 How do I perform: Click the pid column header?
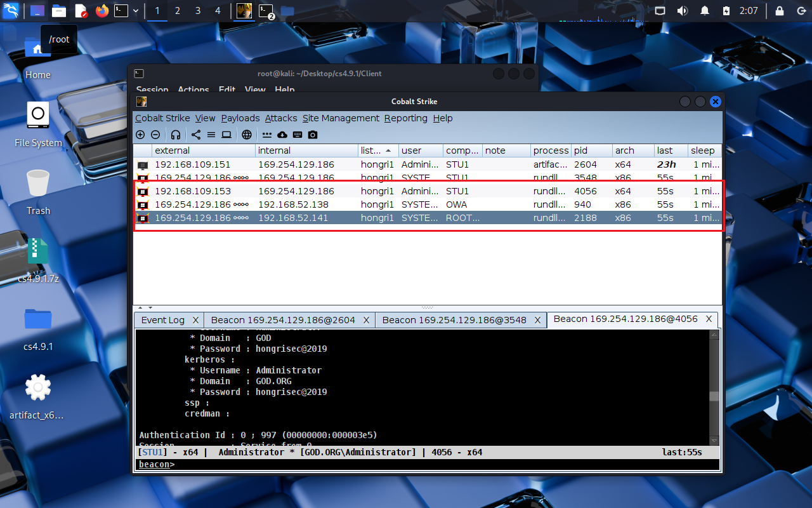tap(592, 150)
